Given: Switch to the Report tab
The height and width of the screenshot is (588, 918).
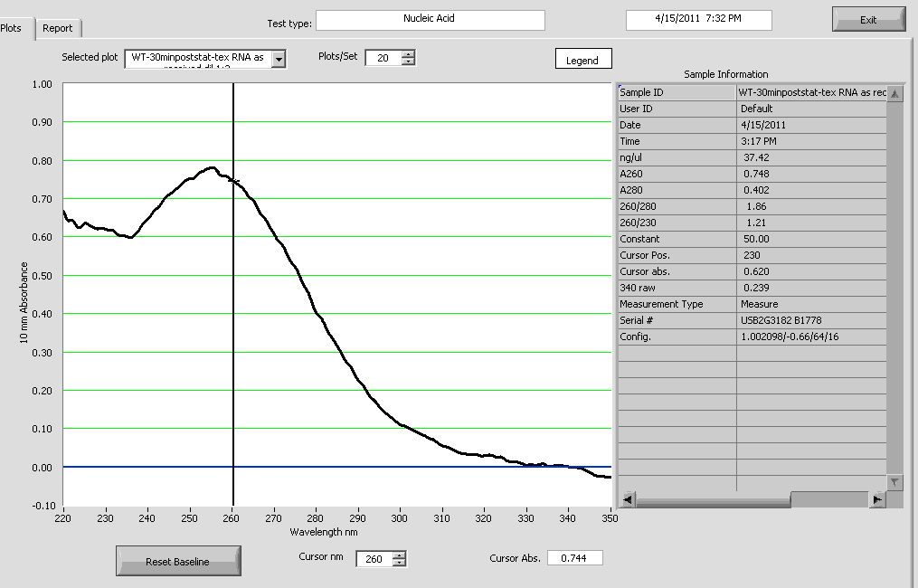Looking at the screenshot, I should [58, 28].
